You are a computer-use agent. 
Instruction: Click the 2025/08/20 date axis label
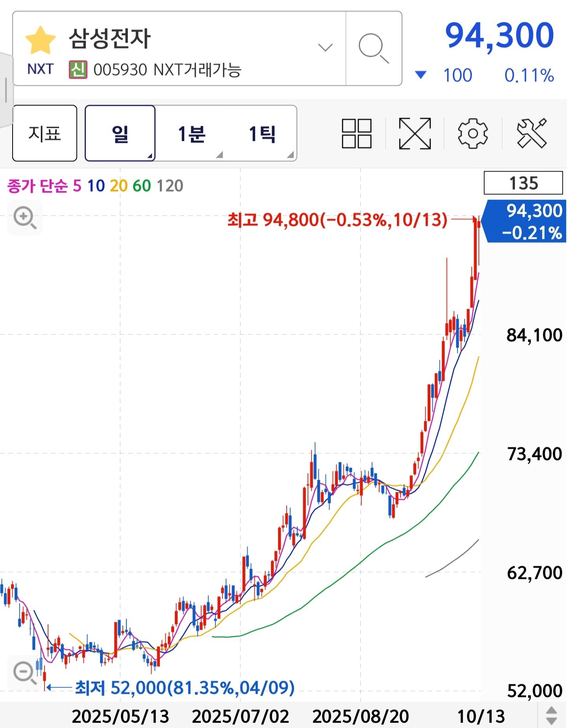click(361, 717)
